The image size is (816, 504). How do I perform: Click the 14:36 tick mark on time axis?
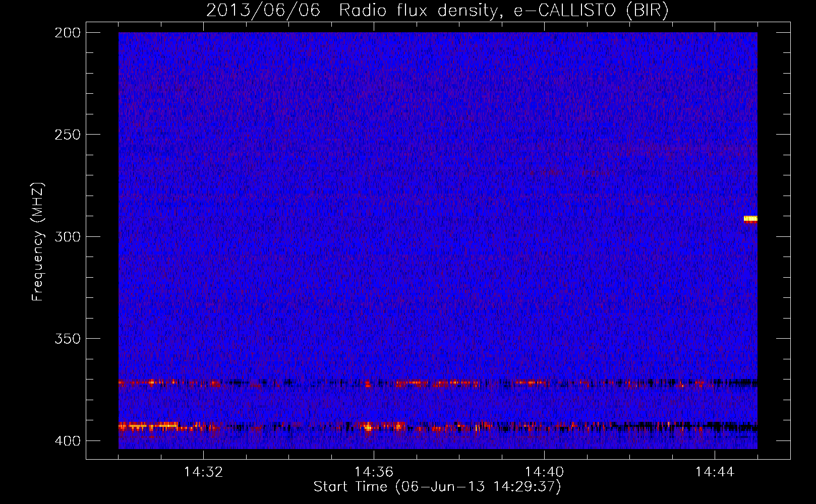374,454
